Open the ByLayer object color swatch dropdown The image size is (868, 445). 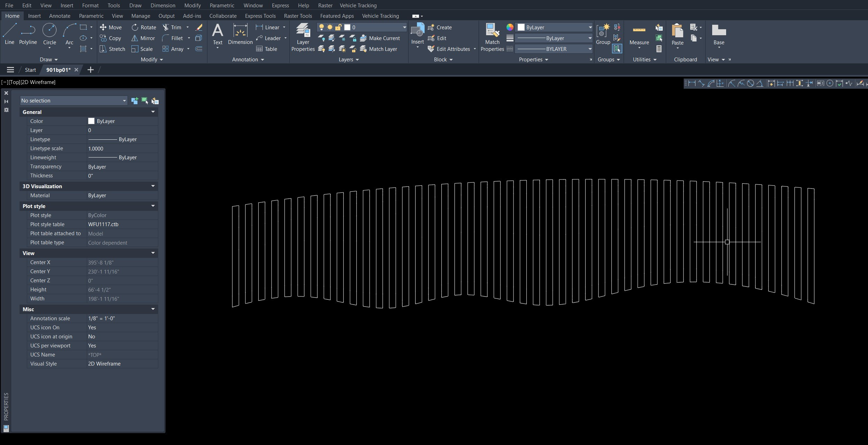coord(554,27)
